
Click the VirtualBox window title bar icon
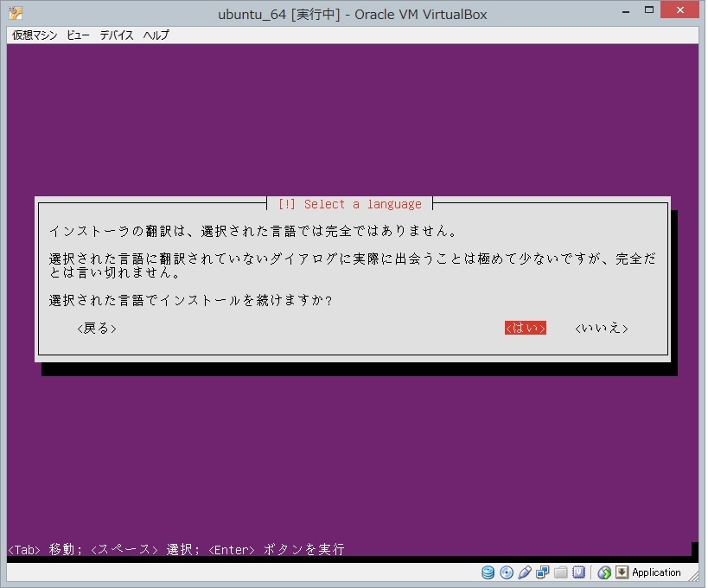tap(16, 13)
